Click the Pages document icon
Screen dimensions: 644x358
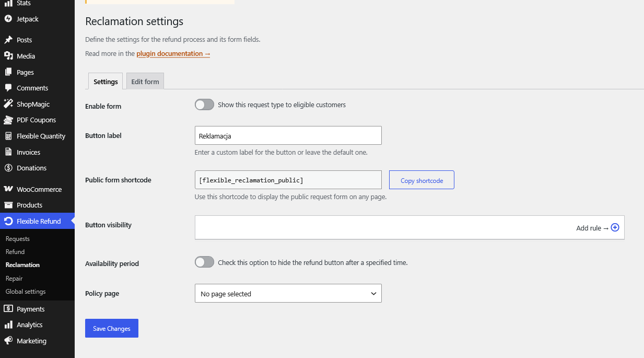8,72
